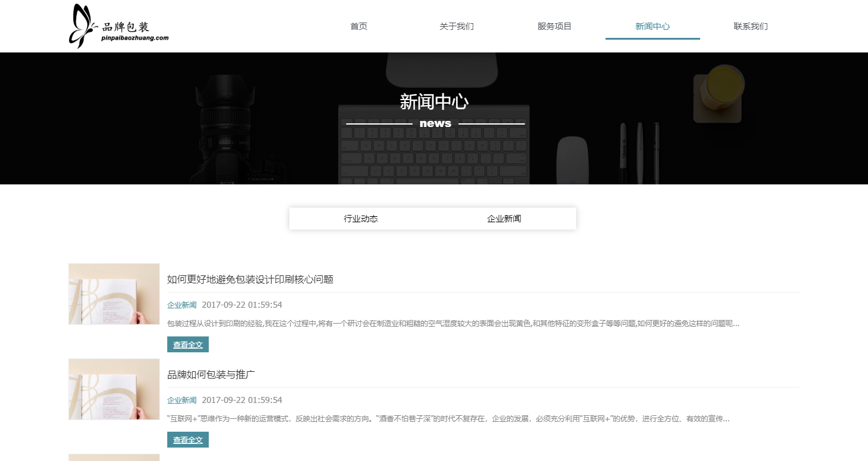The height and width of the screenshot is (461, 868).
Task: Click the partially visible third article thumbnail
Action: (x=114, y=457)
